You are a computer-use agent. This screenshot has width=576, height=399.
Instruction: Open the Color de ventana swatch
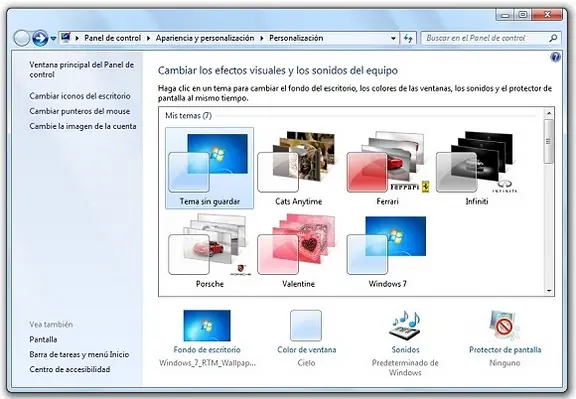306,326
